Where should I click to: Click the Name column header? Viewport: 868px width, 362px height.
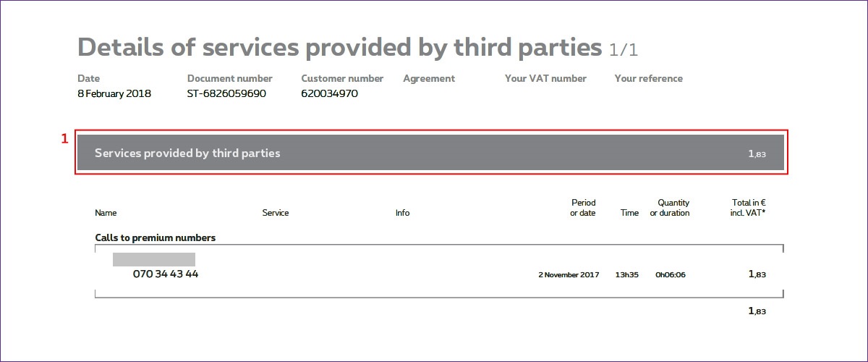point(106,213)
